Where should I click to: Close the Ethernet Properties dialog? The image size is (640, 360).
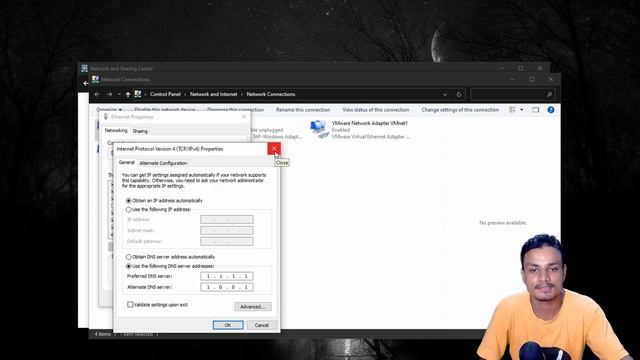(244, 117)
